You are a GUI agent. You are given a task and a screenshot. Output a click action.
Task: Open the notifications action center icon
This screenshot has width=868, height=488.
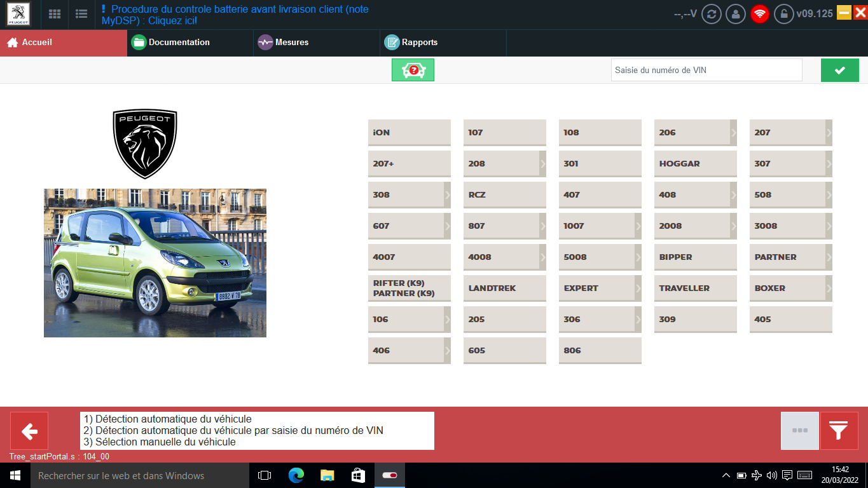pyautogui.click(x=787, y=475)
